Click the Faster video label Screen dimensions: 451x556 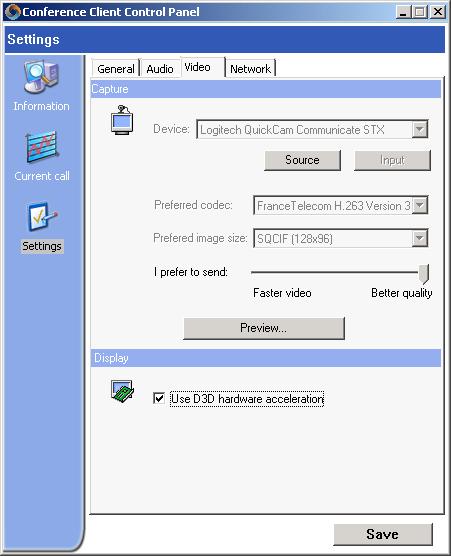click(x=282, y=293)
